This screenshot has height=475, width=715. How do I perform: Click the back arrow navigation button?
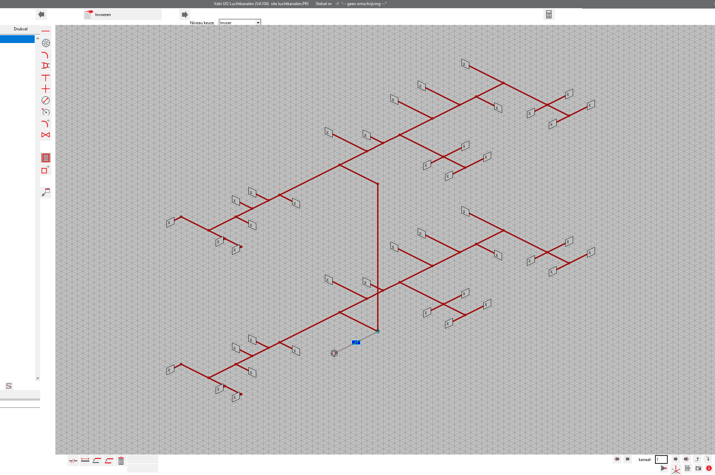pyautogui.click(x=41, y=15)
